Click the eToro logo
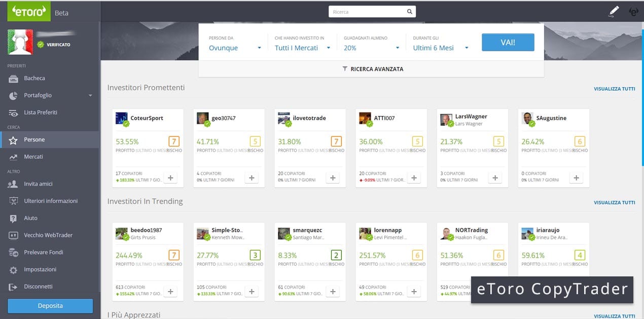This screenshot has width=644, height=319. pos(29,11)
